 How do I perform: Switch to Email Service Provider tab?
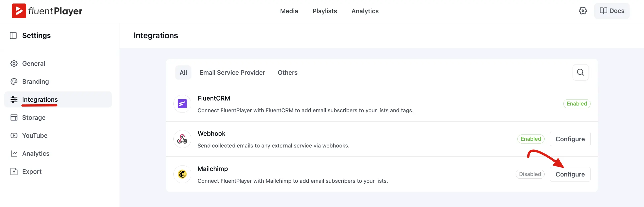(x=232, y=72)
